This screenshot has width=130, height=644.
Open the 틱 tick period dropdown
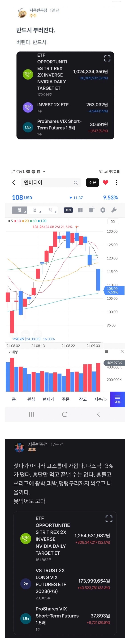tap(50, 210)
